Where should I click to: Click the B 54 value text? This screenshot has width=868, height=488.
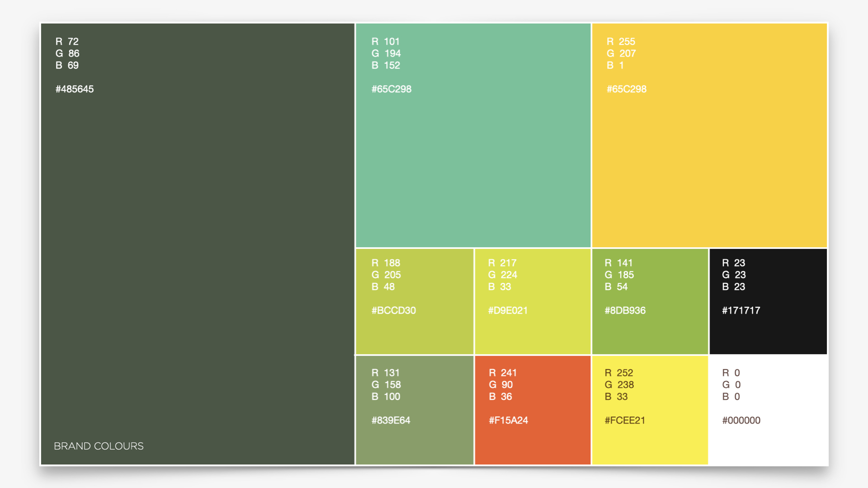(x=616, y=286)
